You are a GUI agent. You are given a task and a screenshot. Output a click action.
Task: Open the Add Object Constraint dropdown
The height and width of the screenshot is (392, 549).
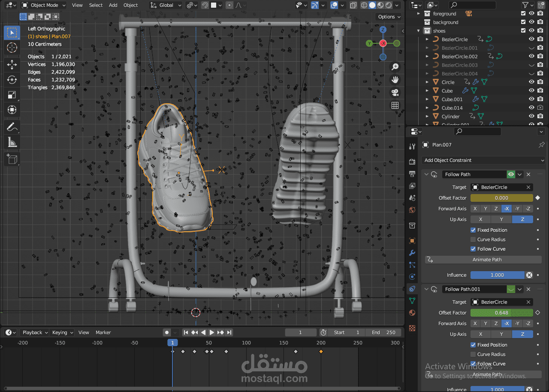click(x=483, y=160)
